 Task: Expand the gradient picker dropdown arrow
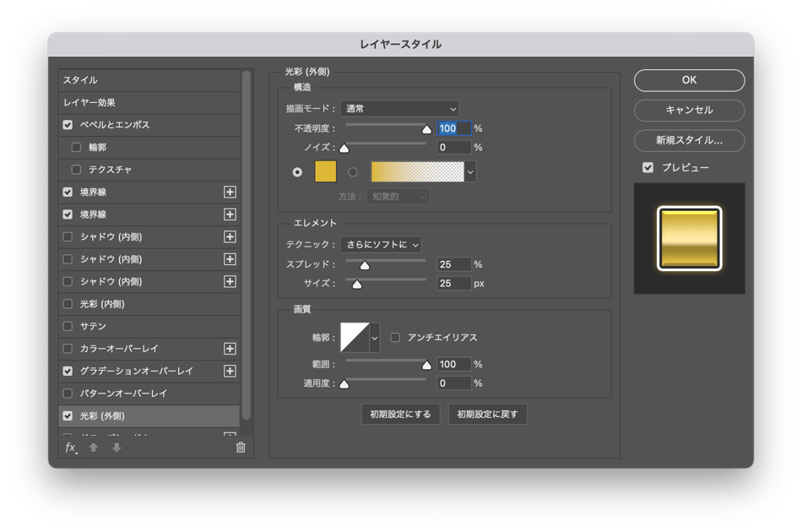470,172
